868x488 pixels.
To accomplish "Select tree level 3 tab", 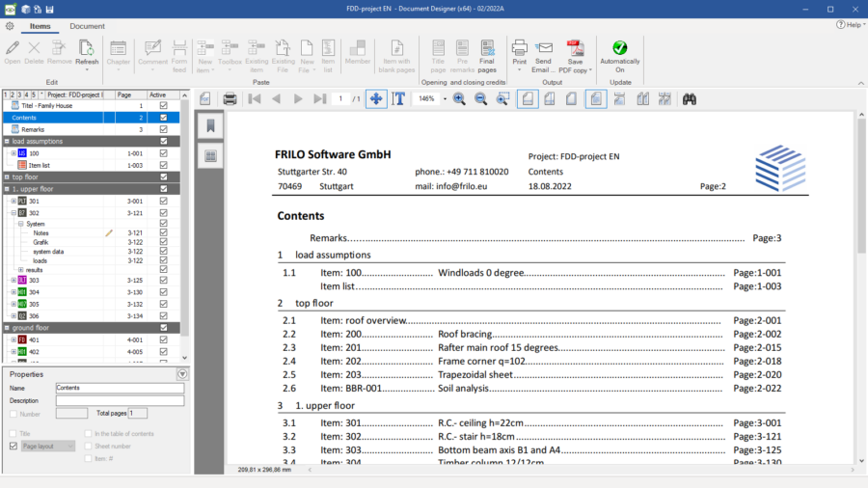I will (19, 95).
